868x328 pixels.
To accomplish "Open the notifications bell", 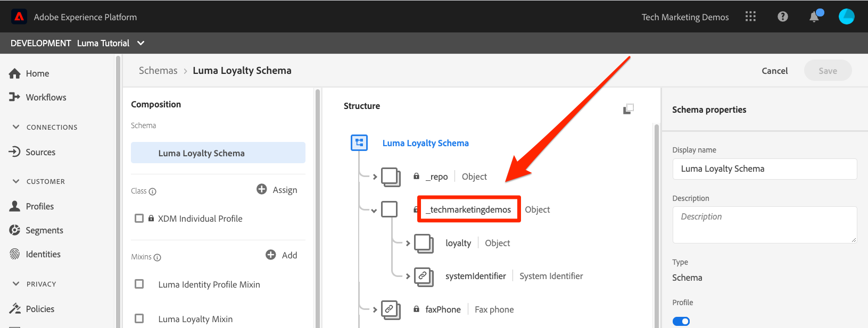I will tap(814, 17).
